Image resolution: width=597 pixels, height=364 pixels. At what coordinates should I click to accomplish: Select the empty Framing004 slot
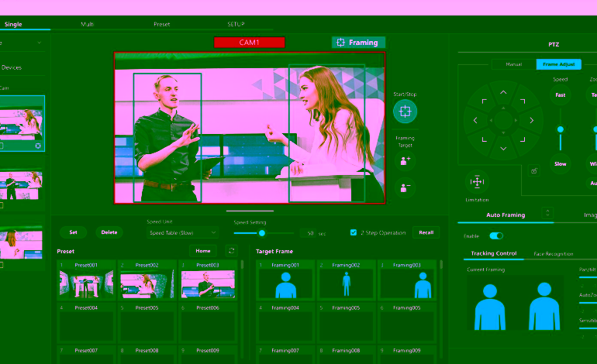(285, 322)
